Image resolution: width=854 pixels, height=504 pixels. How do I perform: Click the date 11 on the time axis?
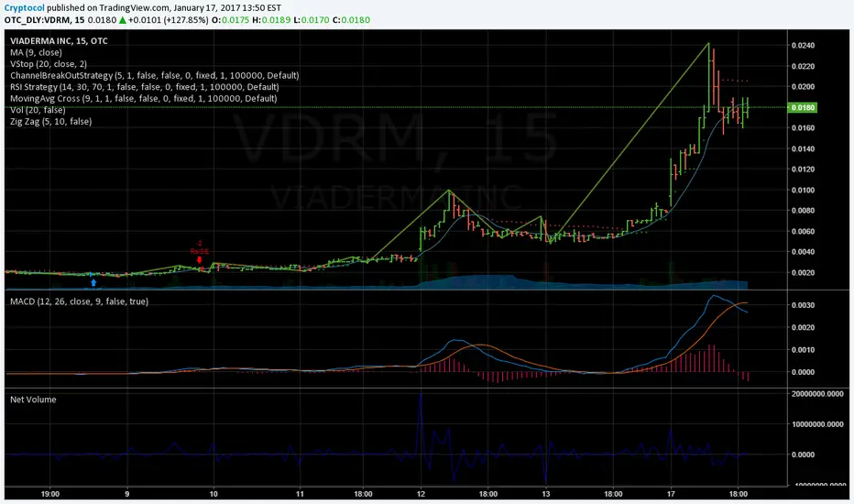pyautogui.click(x=301, y=494)
